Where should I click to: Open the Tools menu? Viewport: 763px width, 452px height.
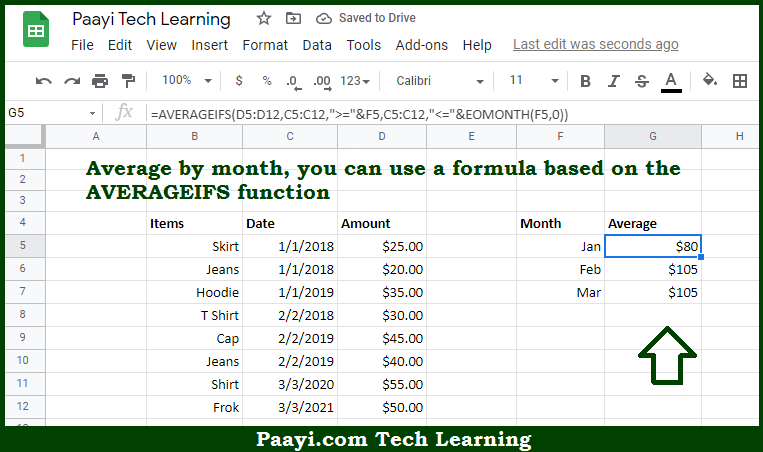coord(363,45)
